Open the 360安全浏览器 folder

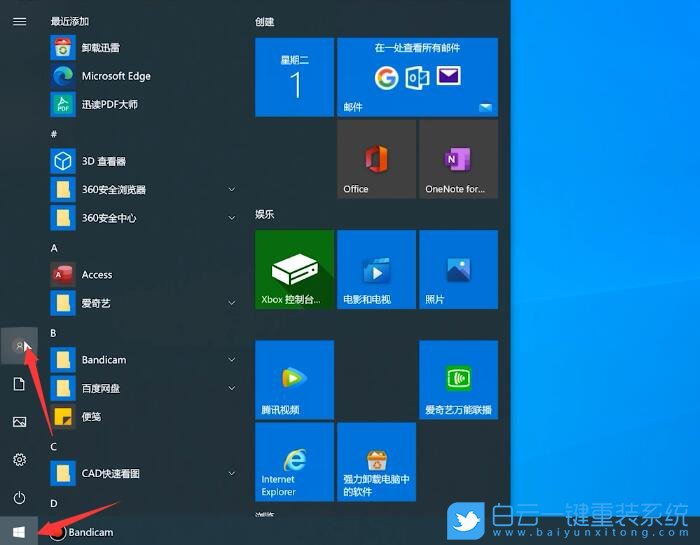[143, 190]
